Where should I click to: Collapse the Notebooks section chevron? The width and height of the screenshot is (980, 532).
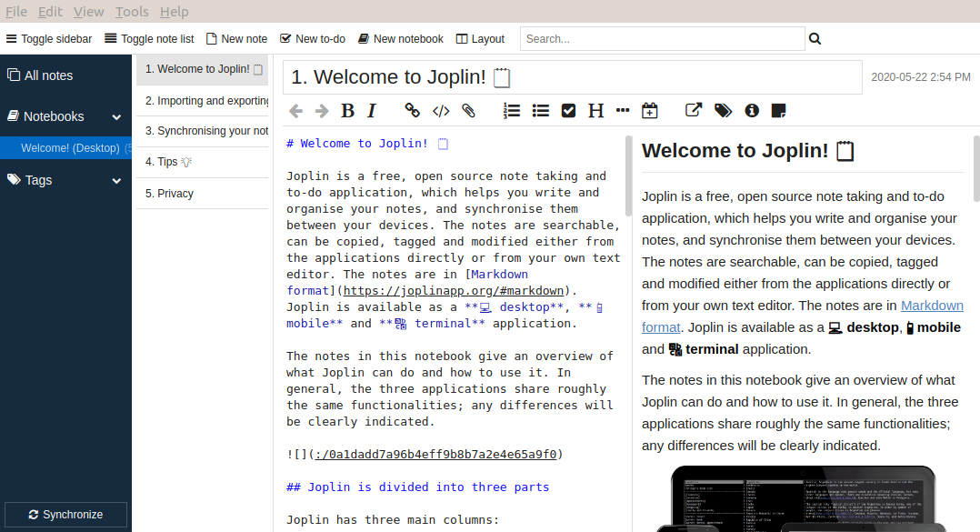116,117
